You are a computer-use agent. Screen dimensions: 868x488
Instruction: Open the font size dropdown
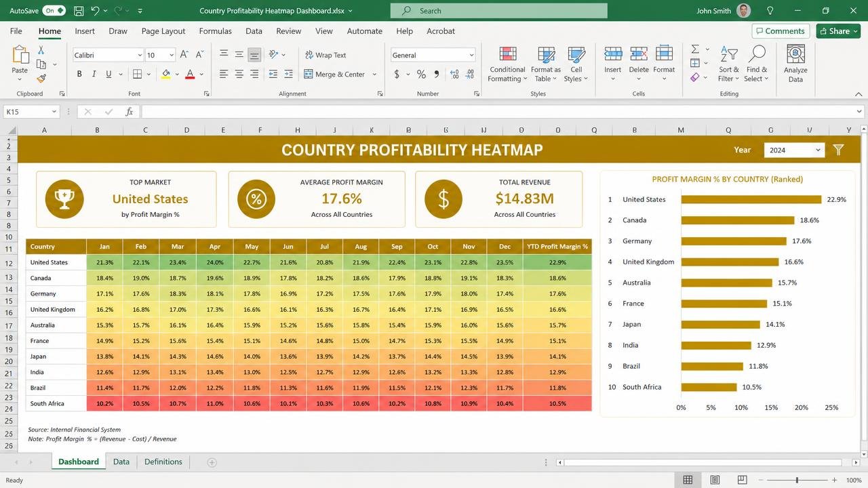[172, 55]
